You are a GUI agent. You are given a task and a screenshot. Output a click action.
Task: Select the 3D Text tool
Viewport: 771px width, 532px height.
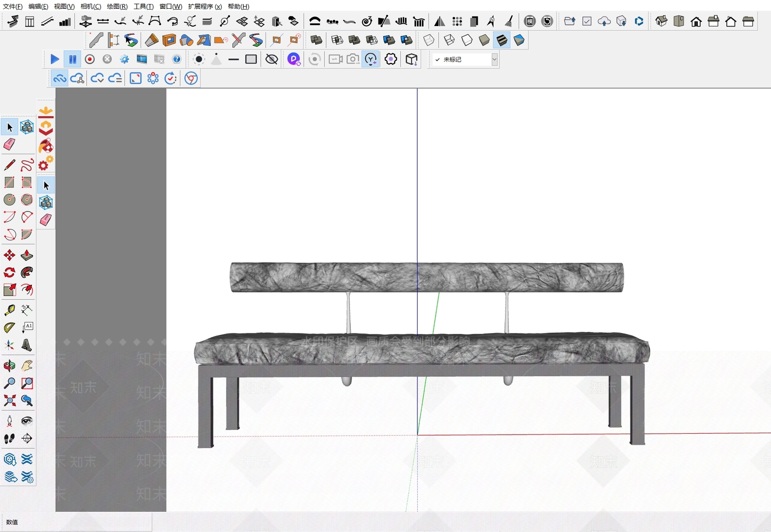pos(27,345)
